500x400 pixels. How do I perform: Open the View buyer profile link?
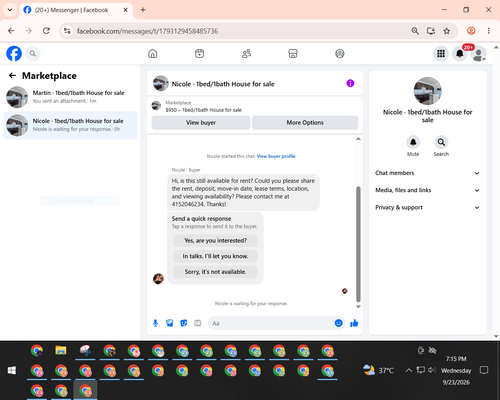pyautogui.click(x=276, y=156)
